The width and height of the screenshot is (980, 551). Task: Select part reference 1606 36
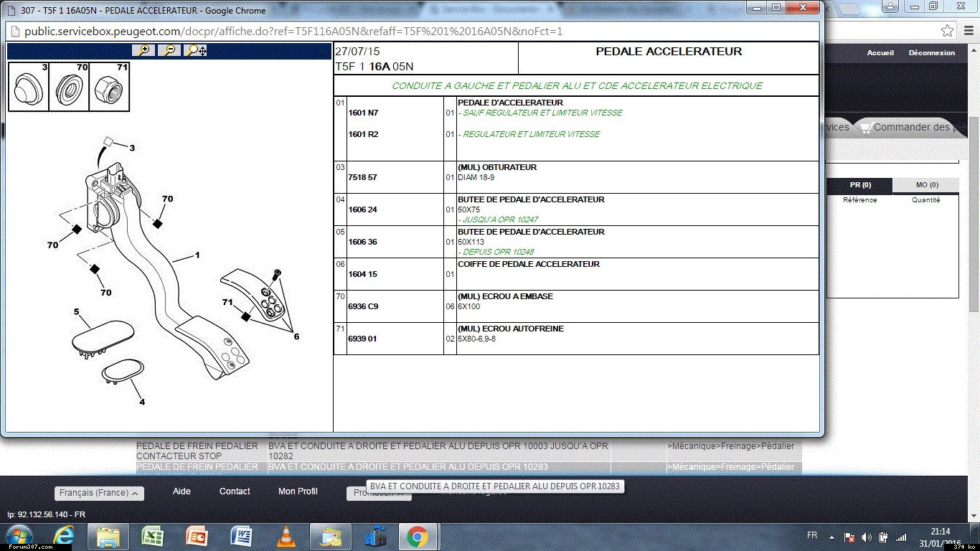pyautogui.click(x=362, y=242)
